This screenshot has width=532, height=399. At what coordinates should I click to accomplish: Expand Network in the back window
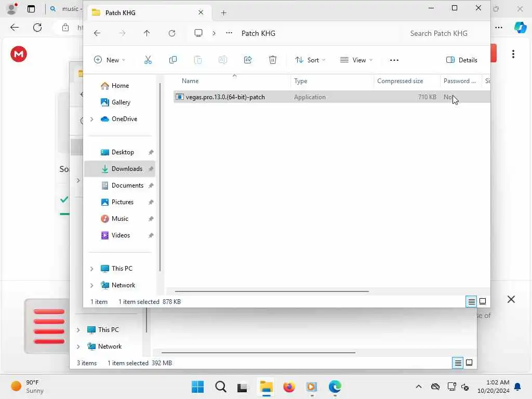[x=78, y=347]
